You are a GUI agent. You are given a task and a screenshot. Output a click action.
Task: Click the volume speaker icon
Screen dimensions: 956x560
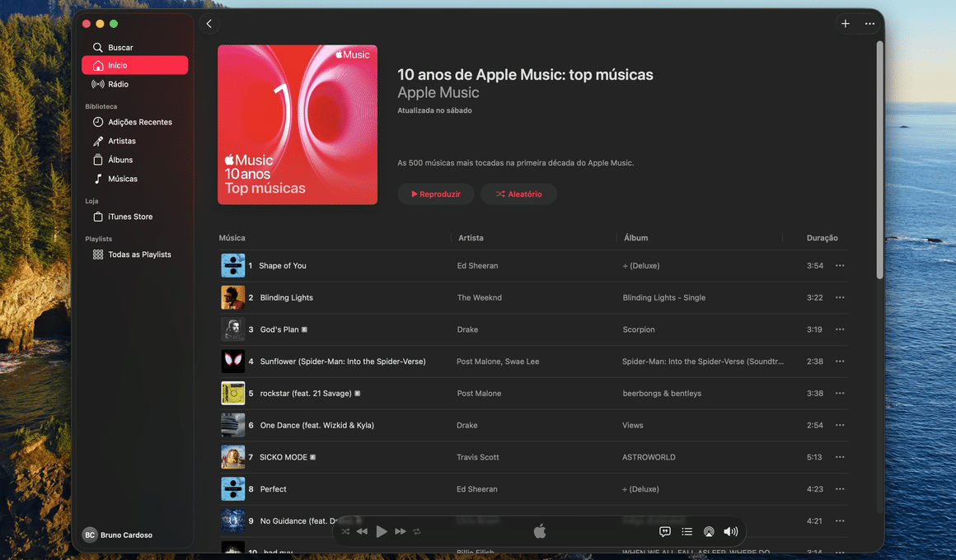(x=730, y=531)
